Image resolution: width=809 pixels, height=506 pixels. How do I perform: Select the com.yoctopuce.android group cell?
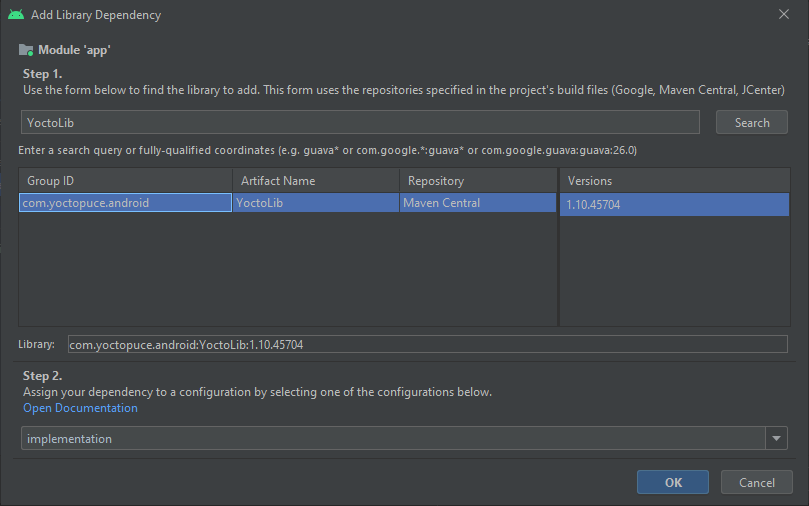pos(125,203)
